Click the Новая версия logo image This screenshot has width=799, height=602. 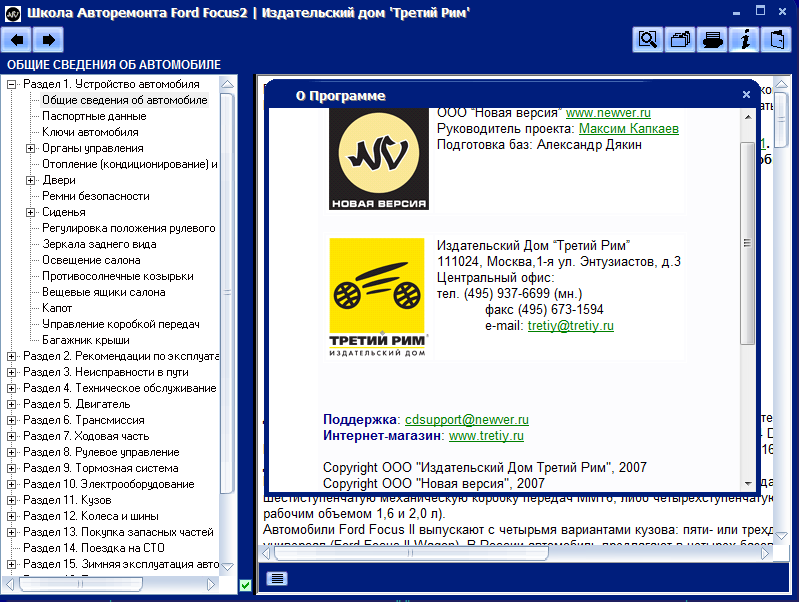coord(379,159)
